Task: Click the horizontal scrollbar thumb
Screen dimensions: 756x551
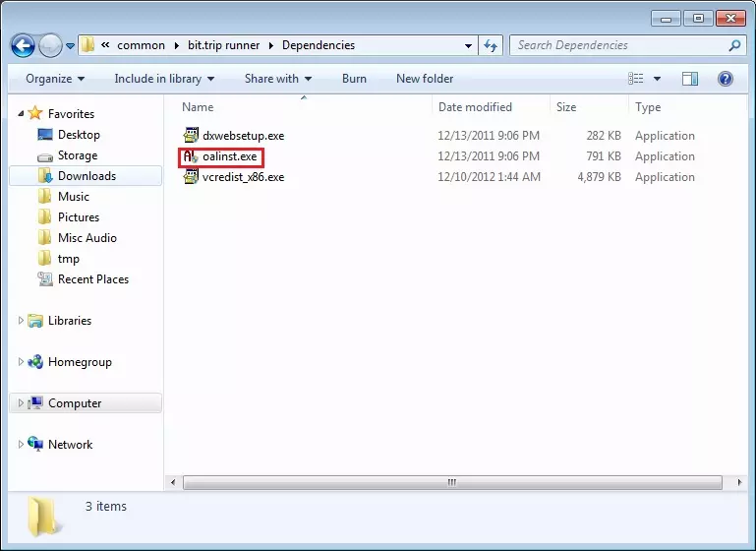Action: 452,482
